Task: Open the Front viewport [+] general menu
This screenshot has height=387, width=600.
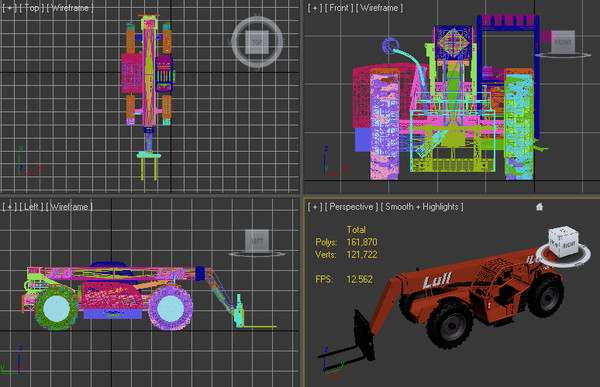Action: 315,8
